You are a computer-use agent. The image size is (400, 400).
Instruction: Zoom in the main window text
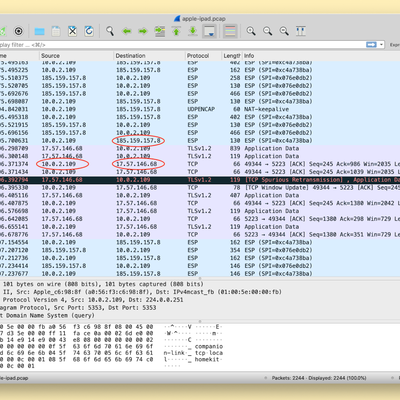coord(251,31)
